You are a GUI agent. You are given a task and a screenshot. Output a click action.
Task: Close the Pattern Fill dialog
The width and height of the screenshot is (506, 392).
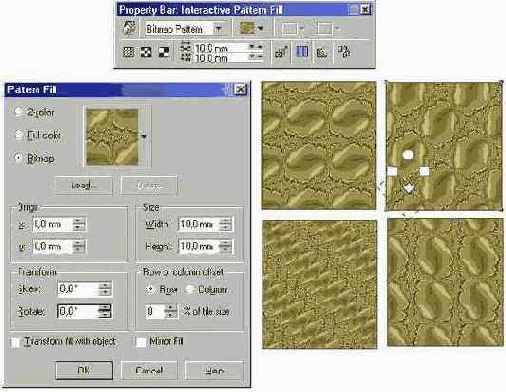[240, 89]
